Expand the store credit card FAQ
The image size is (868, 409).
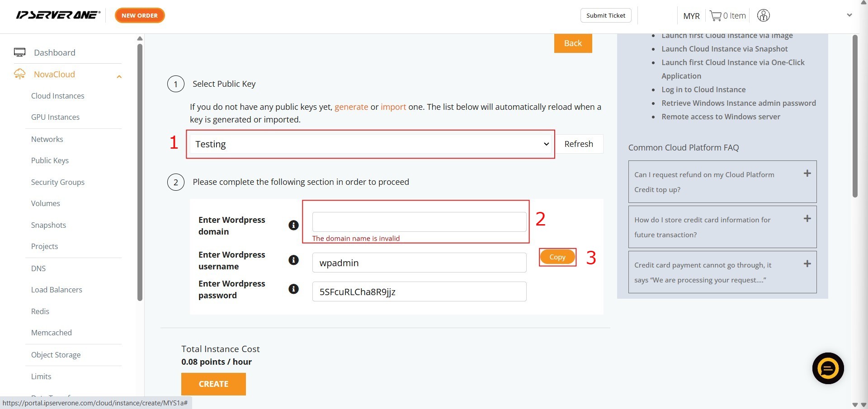click(807, 219)
